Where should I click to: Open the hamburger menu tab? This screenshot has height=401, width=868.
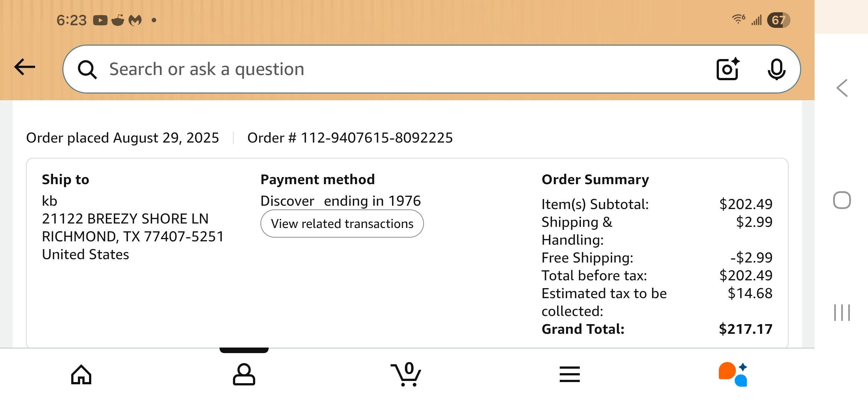pos(569,374)
